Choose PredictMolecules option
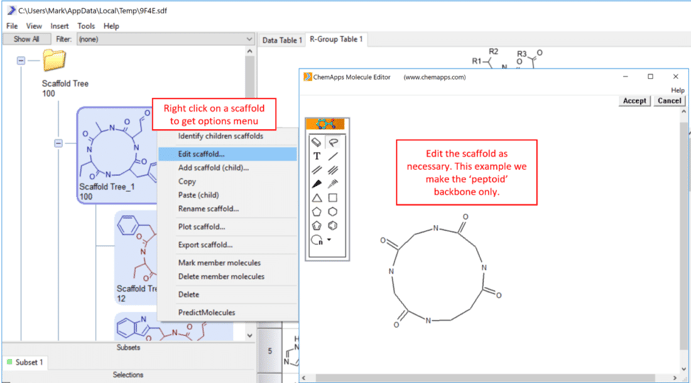This screenshot has height=383, width=691. coord(227,312)
